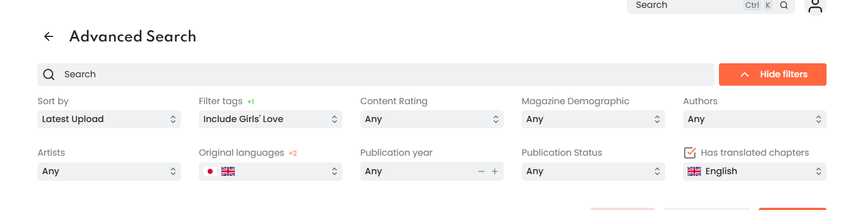The image size is (868, 210).
Task: Decrease publication year with minus icon
Action: pos(481,171)
